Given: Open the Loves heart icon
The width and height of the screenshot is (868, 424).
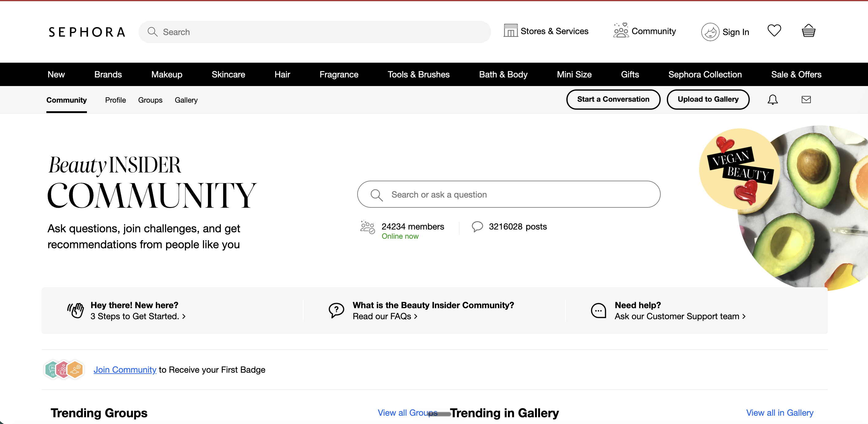Looking at the screenshot, I should click(x=774, y=31).
